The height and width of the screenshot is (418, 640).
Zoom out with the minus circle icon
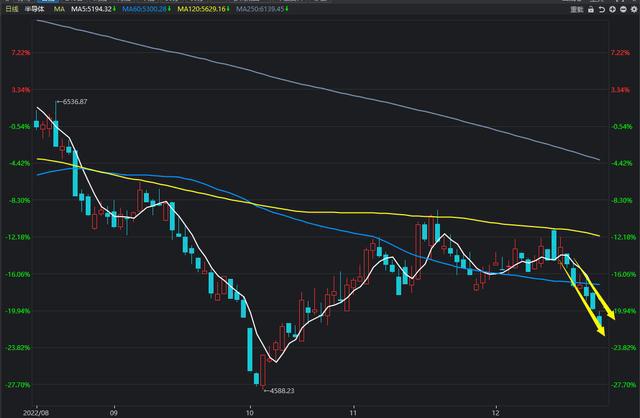click(623, 9)
